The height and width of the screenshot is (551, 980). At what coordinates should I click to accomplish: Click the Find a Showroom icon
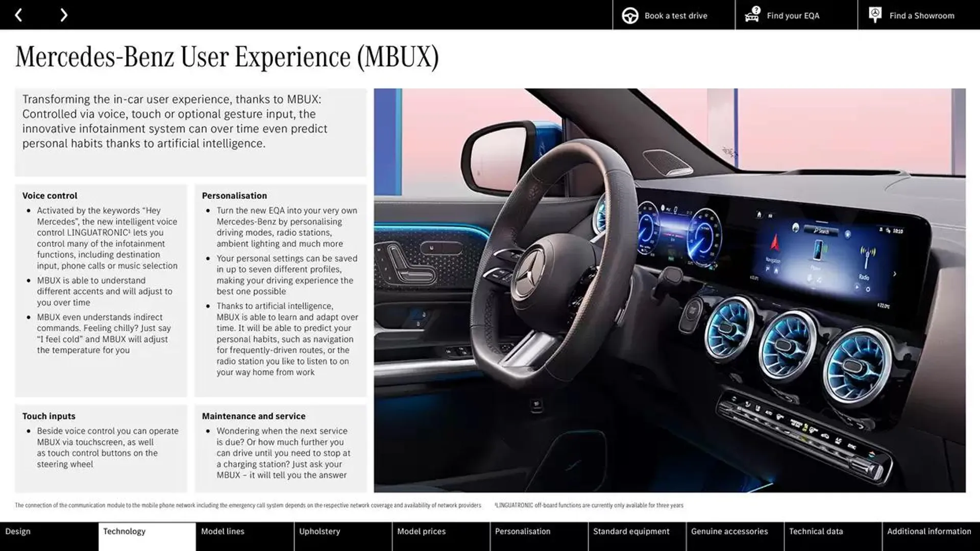tap(875, 14)
